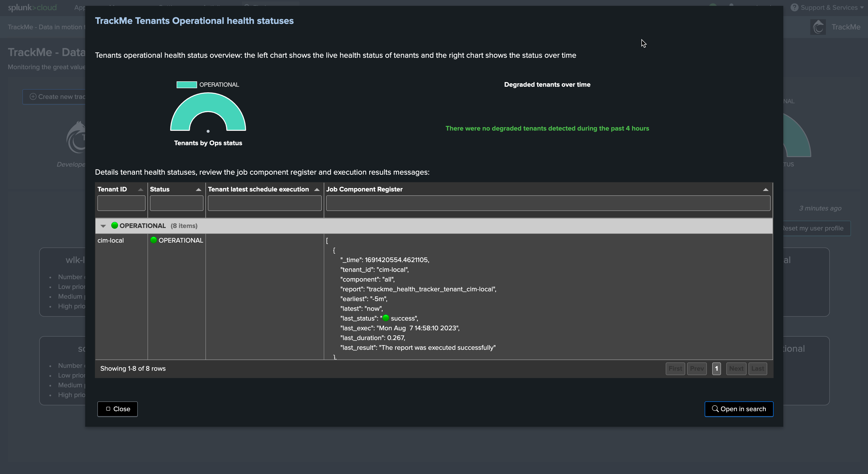Image resolution: width=868 pixels, height=474 pixels.
Task: Click the green success dot in last_status
Action: coord(386,318)
